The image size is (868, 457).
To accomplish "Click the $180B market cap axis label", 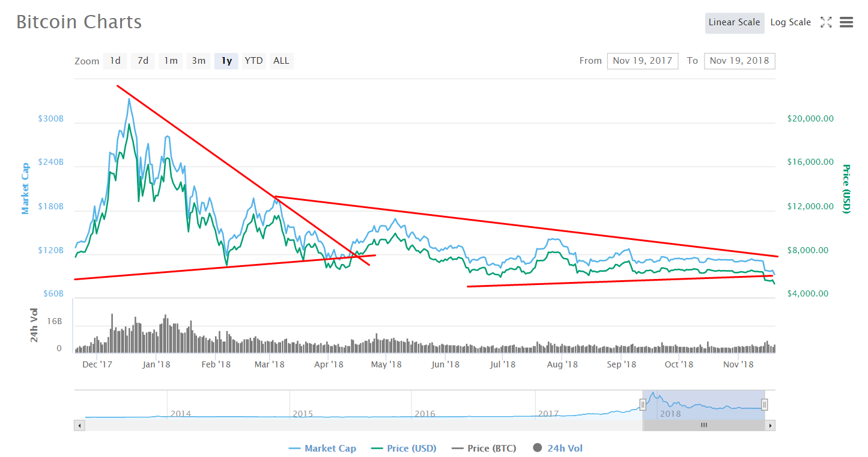I will pos(50,207).
